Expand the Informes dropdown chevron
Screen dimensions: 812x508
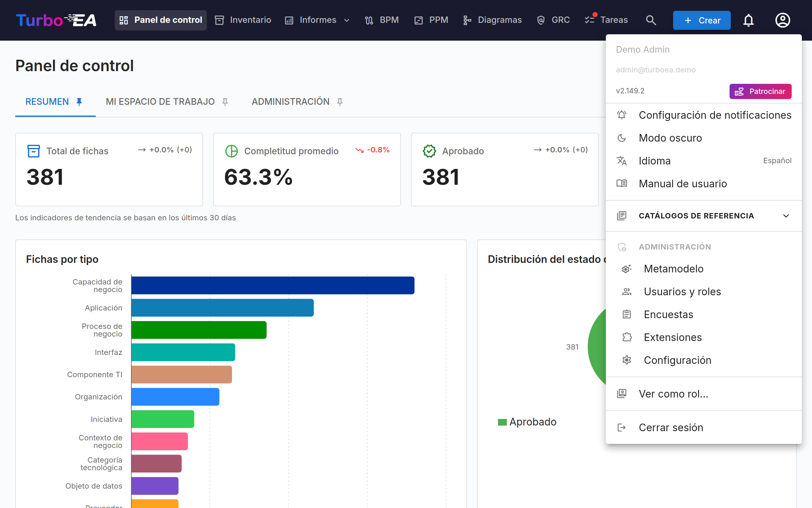coord(347,21)
